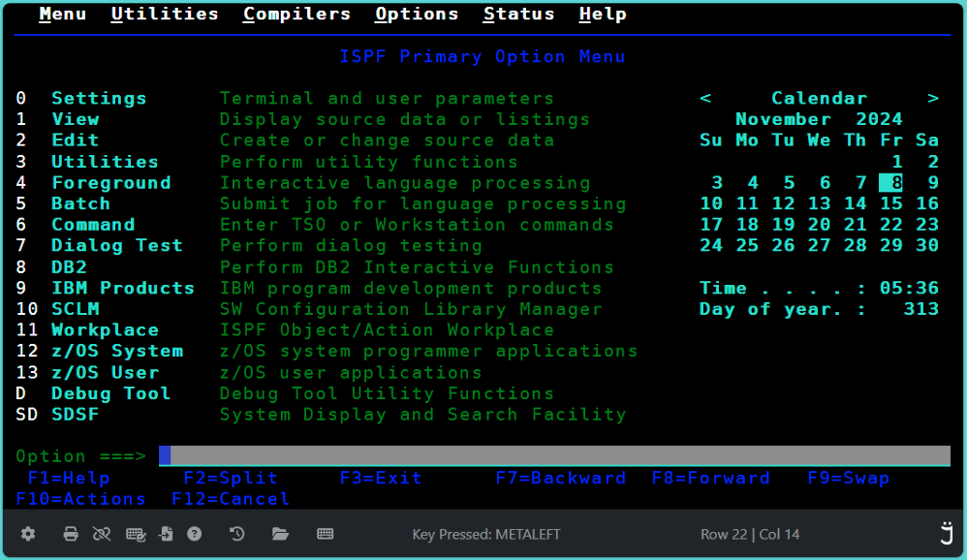The height and width of the screenshot is (560, 967).
Task: Select the Command option
Action: pyautogui.click(x=93, y=225)
